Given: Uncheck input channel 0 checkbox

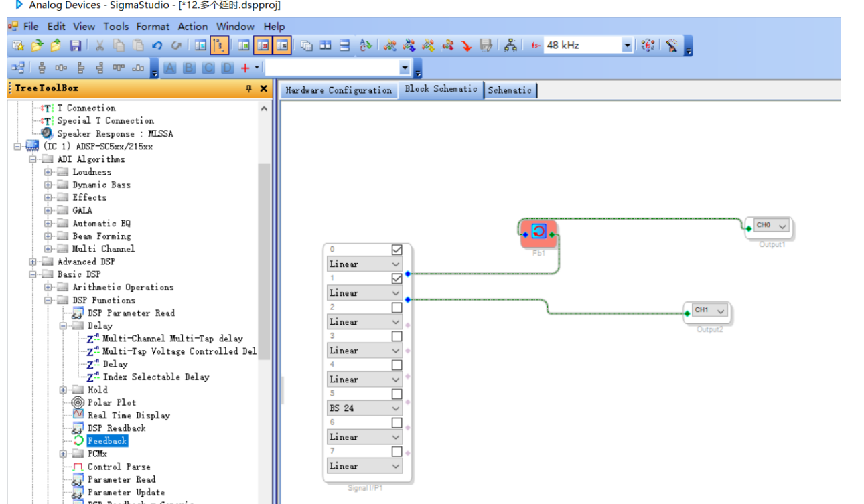Looking at the screenshot, I should (397, 250).
